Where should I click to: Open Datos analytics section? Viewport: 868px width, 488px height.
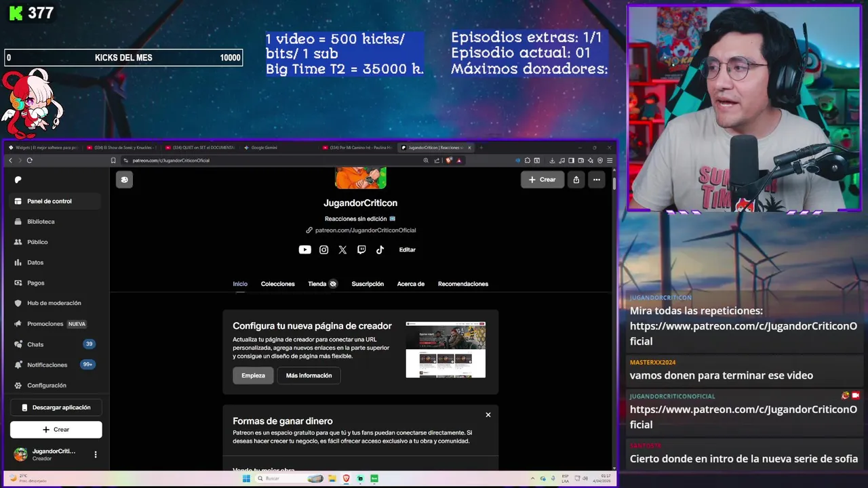56,262
